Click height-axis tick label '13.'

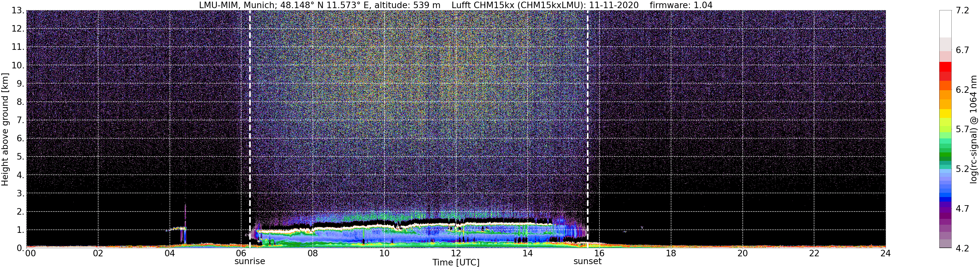tap(18, 11)
